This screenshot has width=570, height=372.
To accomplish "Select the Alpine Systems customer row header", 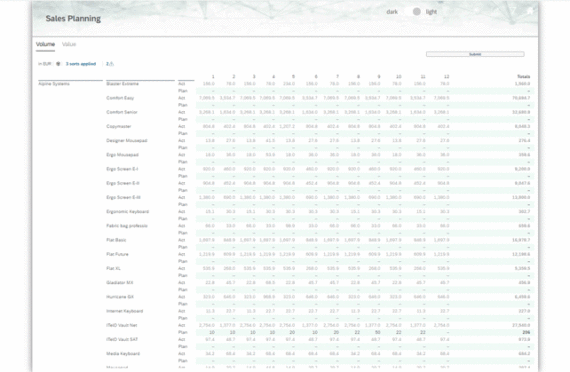I will point(54,84).
